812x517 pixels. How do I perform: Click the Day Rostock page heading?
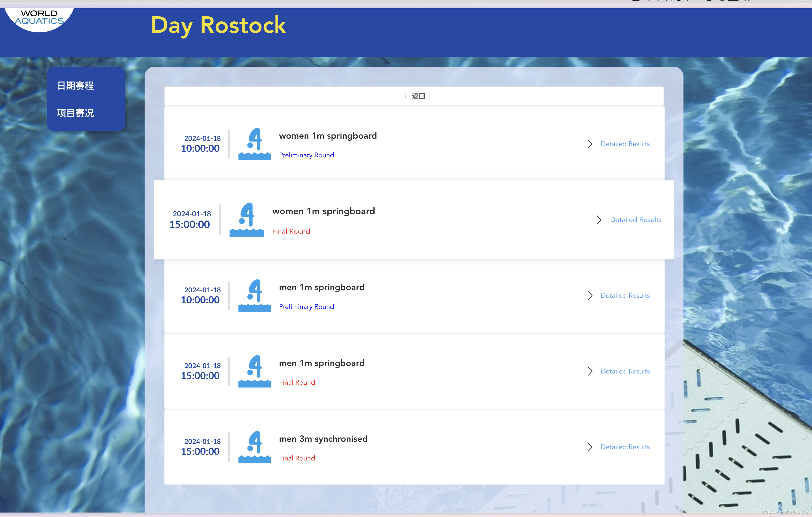coord(219,25)
